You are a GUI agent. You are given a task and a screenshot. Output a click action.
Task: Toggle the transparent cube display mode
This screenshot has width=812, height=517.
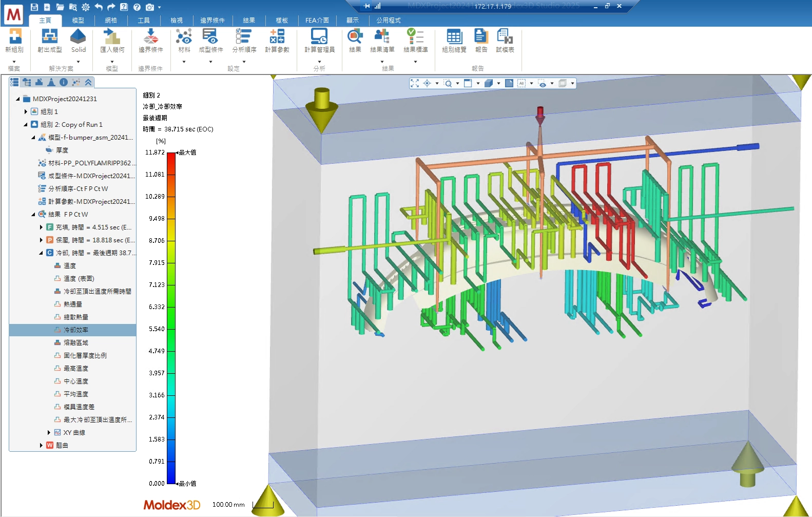[x=563, y=83]
